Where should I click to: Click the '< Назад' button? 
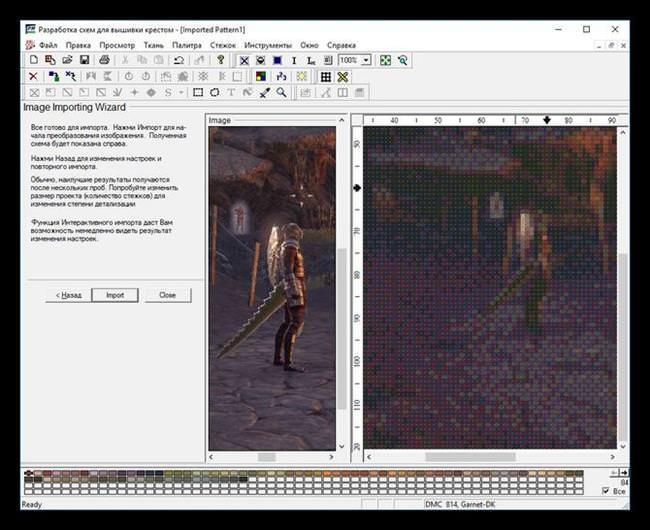pos(68,295)
